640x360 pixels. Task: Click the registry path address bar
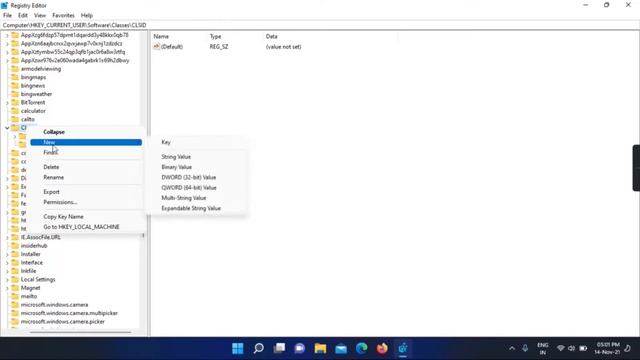coord(320,25)
